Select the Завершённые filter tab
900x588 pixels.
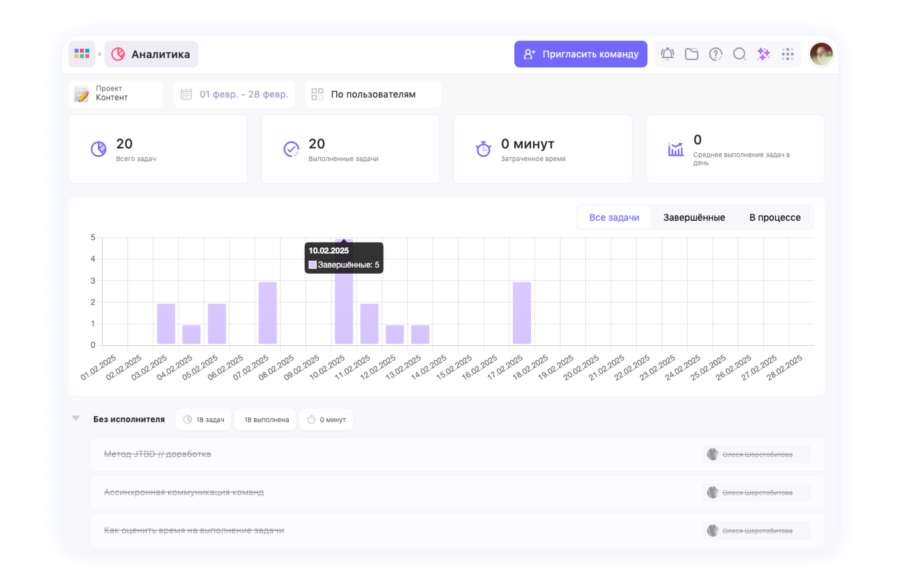click(x=694, y=217)
